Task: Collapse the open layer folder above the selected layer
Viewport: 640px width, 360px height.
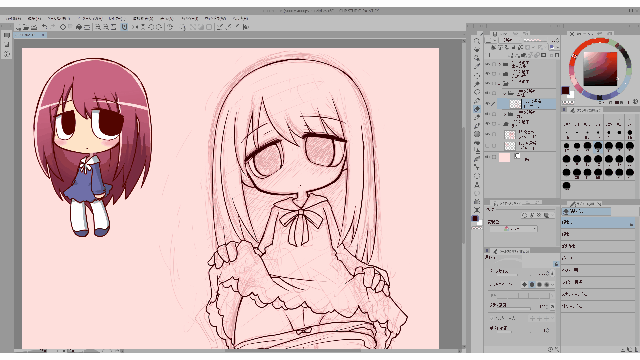Action: 505,93
